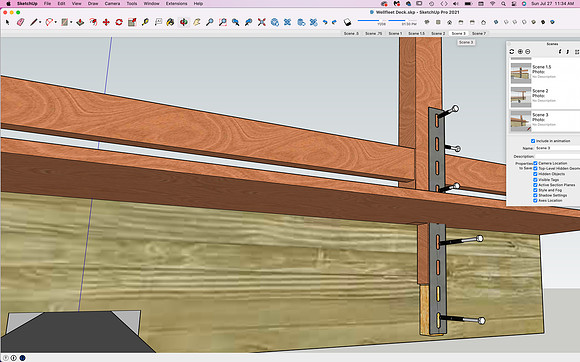
Task: Uncheck Top-Level Hidden Geometry property
Action: click(x=535, y=168)
